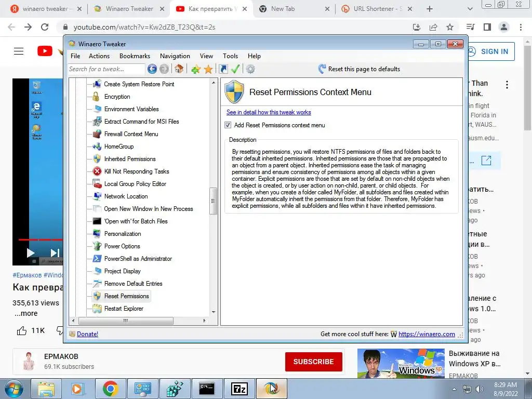Click the Search for a tweak field

tap(106, 69)
